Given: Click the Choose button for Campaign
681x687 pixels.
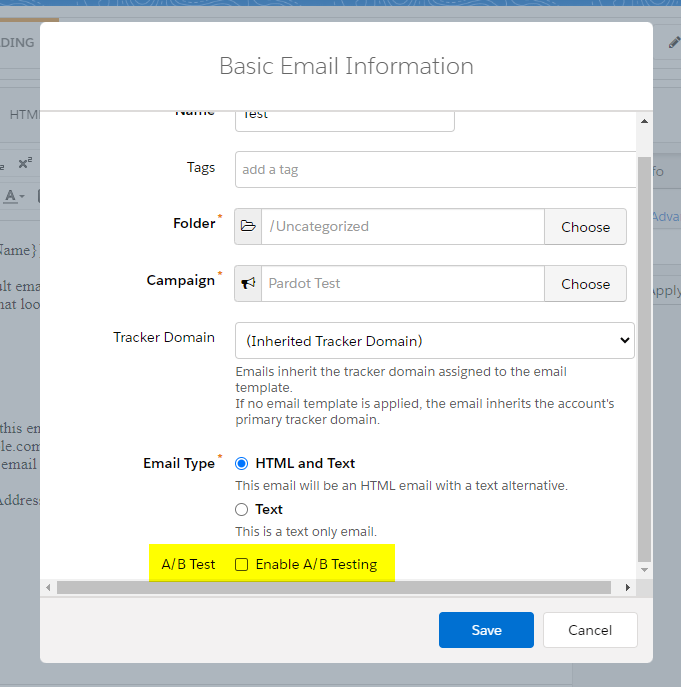Looking at the screenshot, I should tap(585, 284).
